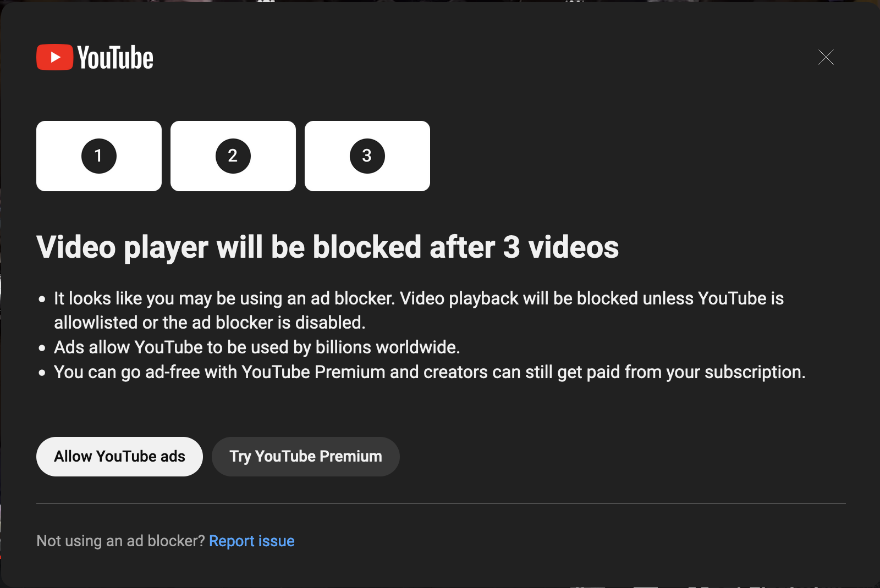Screen dimensions: 880x588
Task: Select the video counter card numbered 2
Action: 233,156
